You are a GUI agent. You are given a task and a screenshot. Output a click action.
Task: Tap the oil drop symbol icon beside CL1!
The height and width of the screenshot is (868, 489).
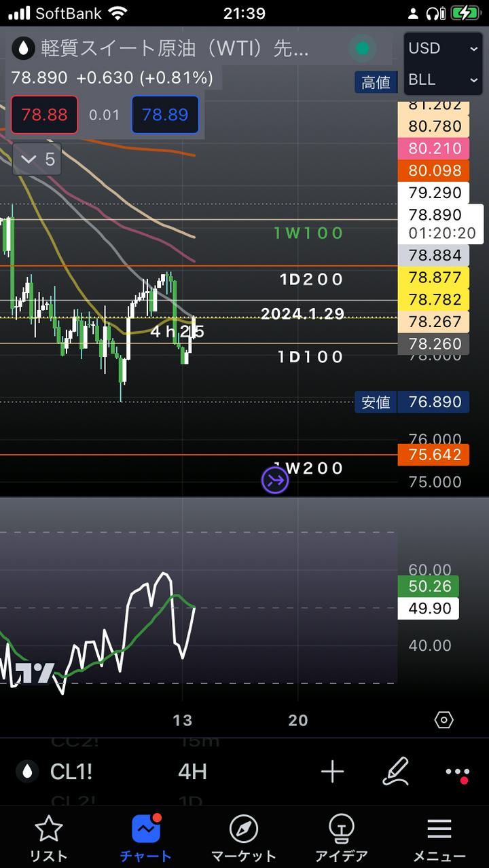[27, 772]
